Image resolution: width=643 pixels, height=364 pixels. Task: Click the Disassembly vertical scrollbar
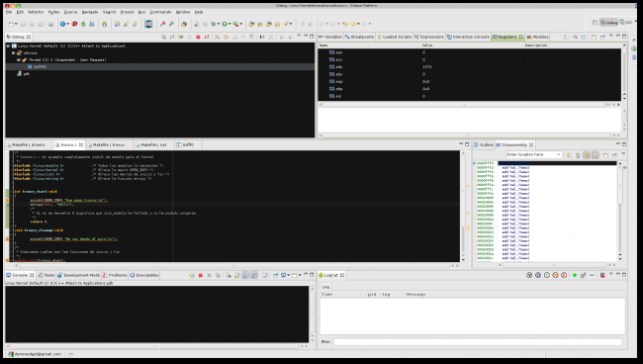click(x=619, y=211)
